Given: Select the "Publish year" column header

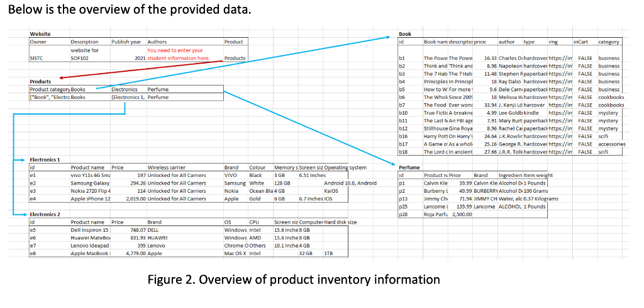Looking at the screenshot, I should click(126, 42).
